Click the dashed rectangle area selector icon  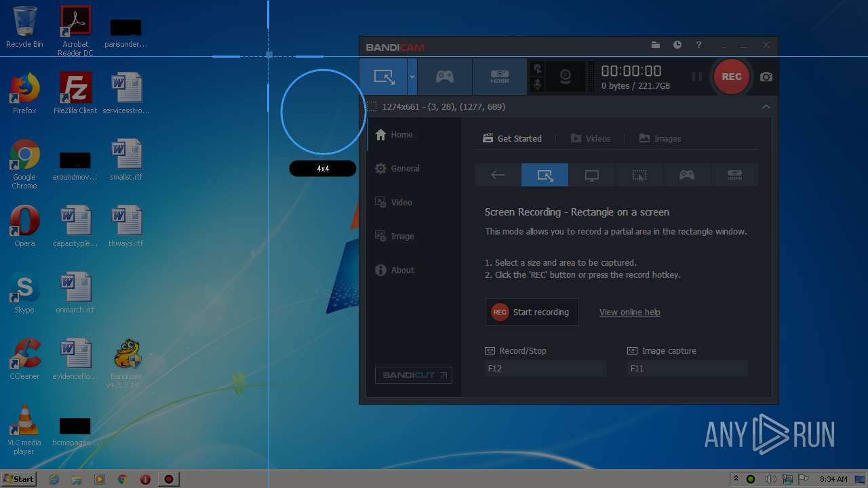tap(372, 106)
